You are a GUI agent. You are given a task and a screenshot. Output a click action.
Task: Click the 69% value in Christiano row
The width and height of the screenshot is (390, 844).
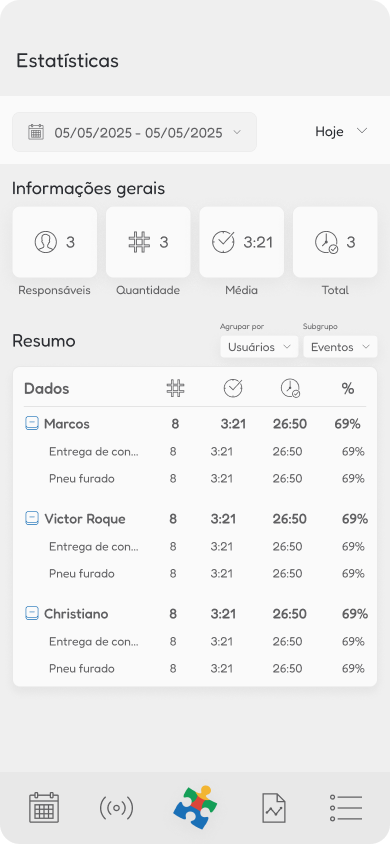pyautogui.click(x=355, y=614)
